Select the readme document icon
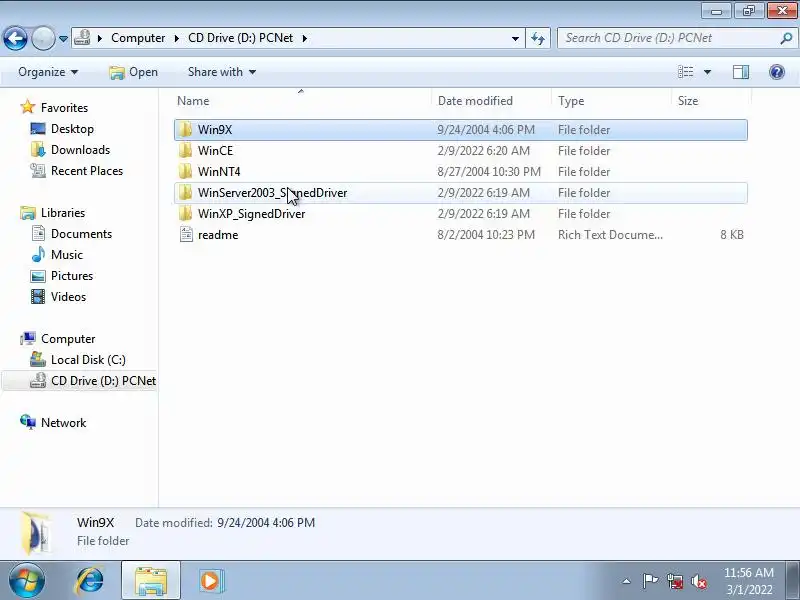This screenshot has height=600, width=800. 186,235
